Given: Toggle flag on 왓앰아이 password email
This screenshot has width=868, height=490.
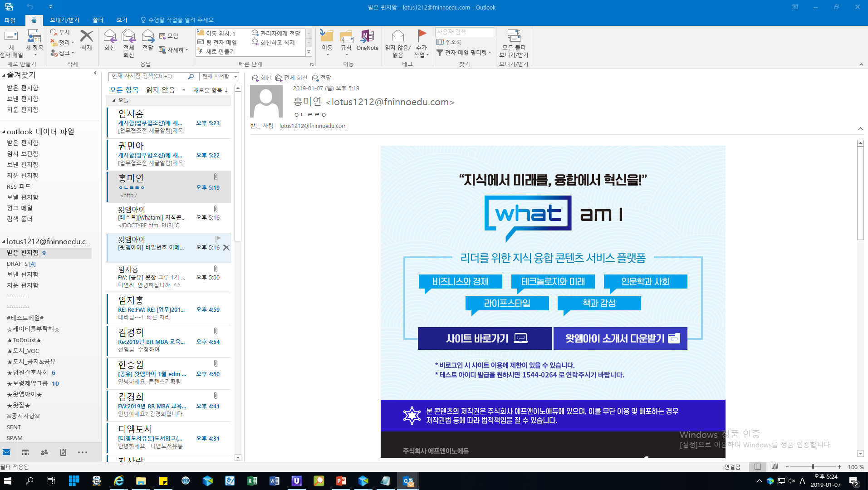Looking at the screenshot, I should click(x=218, y=239).
